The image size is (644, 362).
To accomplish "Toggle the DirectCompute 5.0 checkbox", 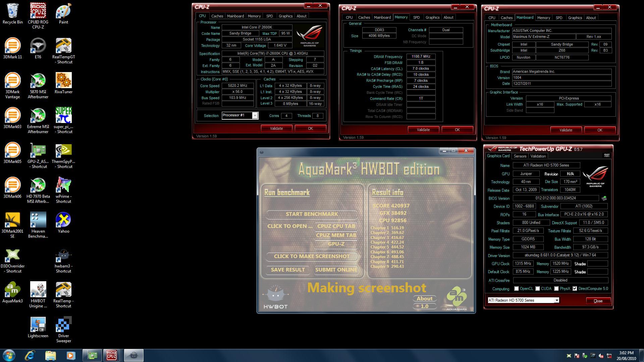I will click(575, 289).
